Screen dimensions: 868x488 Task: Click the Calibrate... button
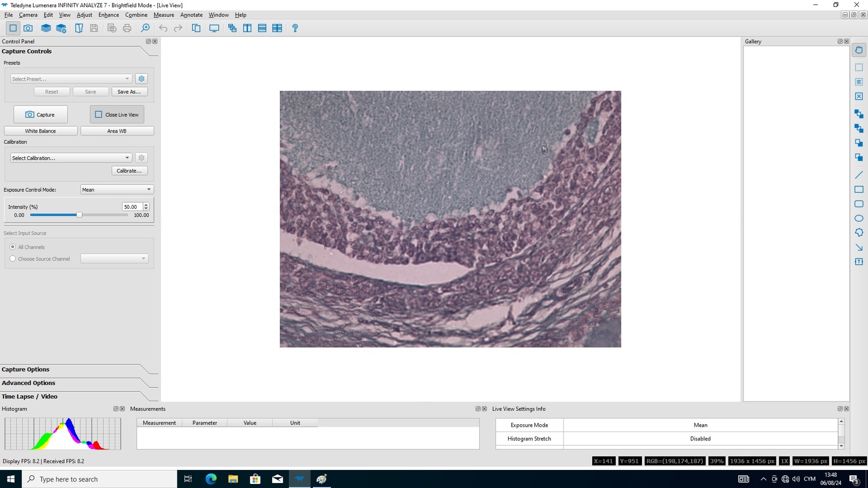pyautogui.click(x=129, y=171)
